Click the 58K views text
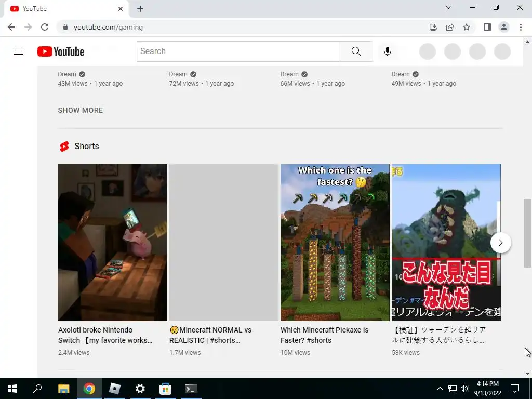Viewport: 532px width, 399px height. [x=405, y=353]
